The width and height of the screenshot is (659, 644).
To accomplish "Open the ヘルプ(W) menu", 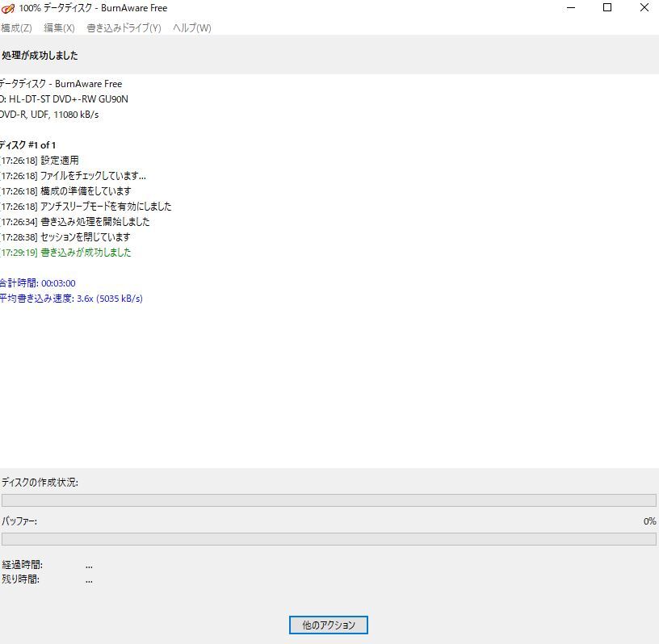I will tap(192, 28).
